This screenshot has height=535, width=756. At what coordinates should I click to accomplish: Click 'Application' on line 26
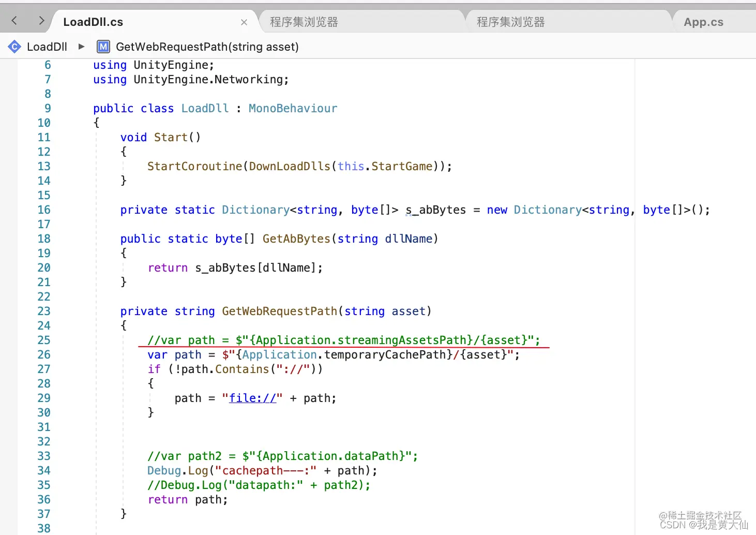[279, 354]
